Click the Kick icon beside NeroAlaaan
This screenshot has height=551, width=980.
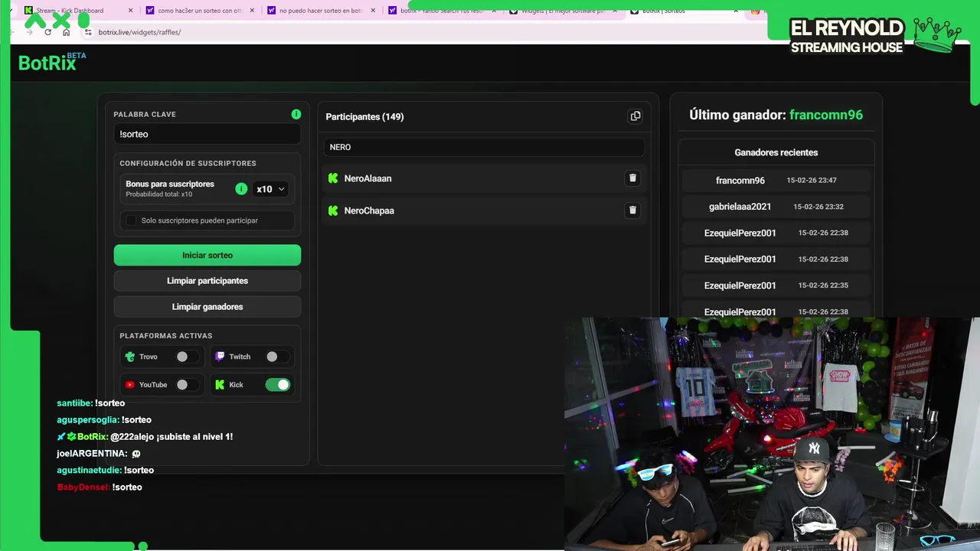(333, 178)
